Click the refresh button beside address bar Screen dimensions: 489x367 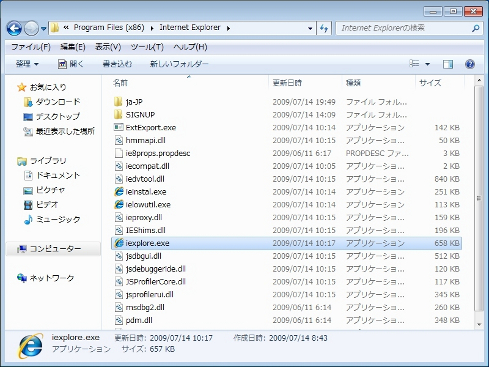[x=324, y=29]
